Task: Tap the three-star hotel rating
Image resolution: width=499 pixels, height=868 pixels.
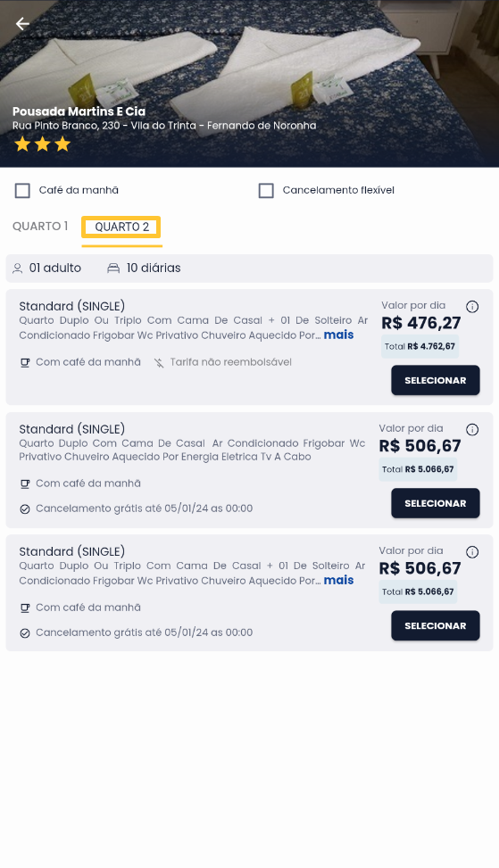Action: [43, 145]
